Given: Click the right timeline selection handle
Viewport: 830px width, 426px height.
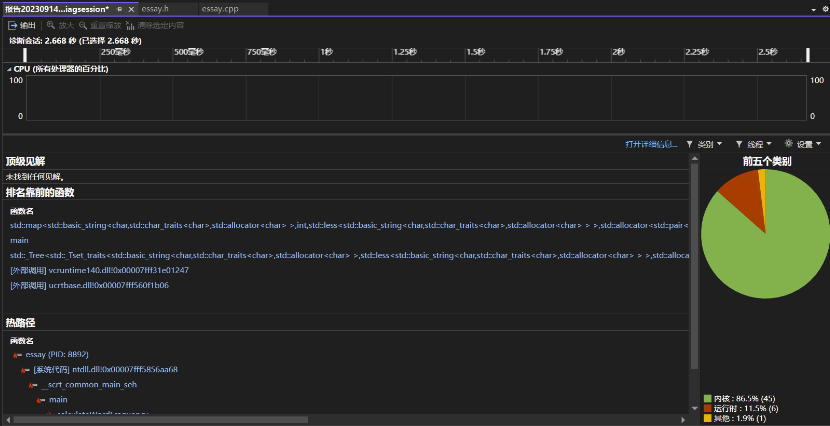Looking at the screenshot, I should (808, 55).
